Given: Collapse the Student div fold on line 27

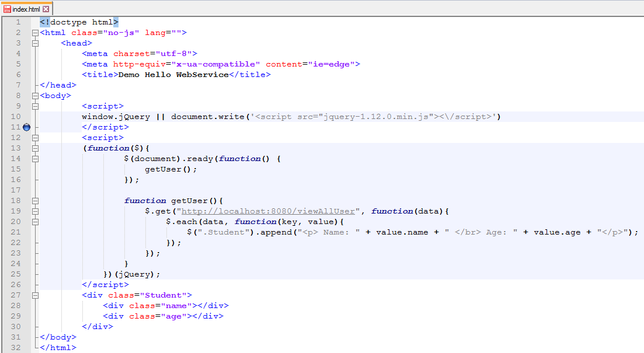Looking at the screenshot, I should [x=35, y=295].
